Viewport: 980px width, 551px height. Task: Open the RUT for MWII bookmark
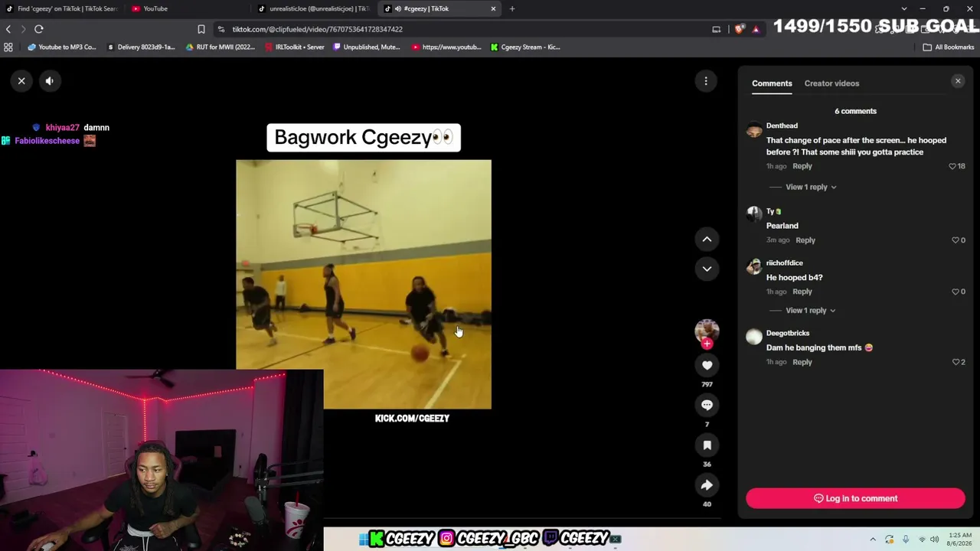tap(220, 47)
